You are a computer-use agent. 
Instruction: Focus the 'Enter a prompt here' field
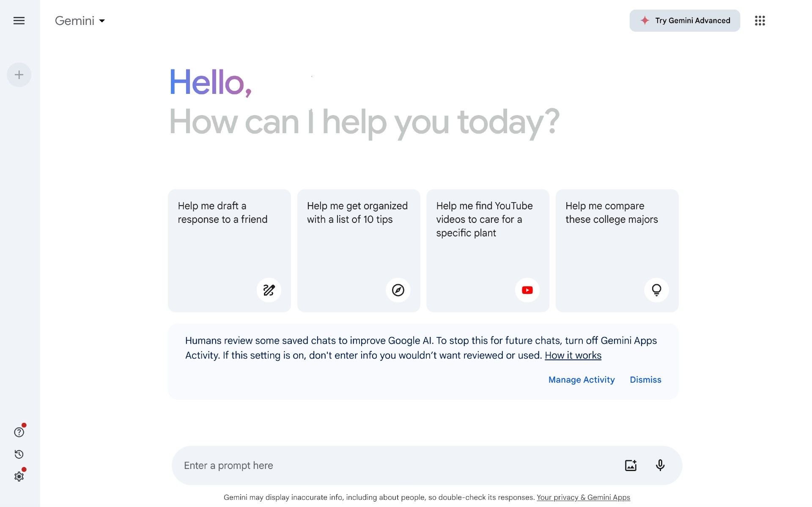[398, 466]
